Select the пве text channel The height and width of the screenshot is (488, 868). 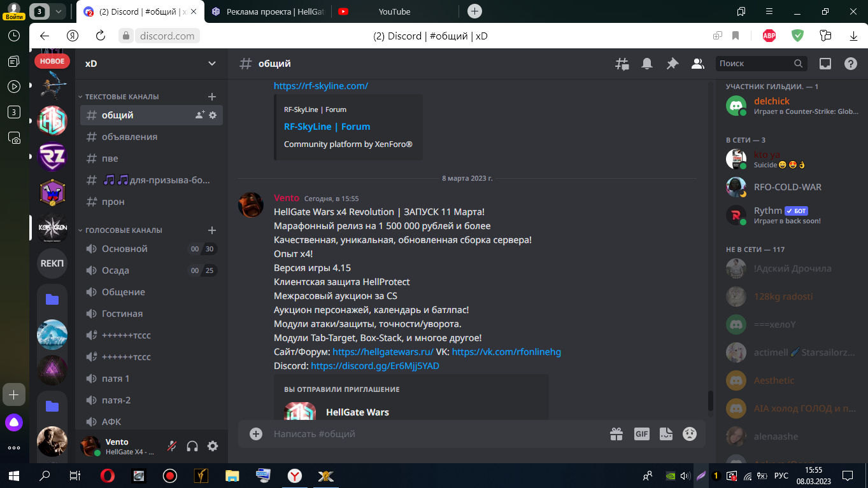(152, 158)
